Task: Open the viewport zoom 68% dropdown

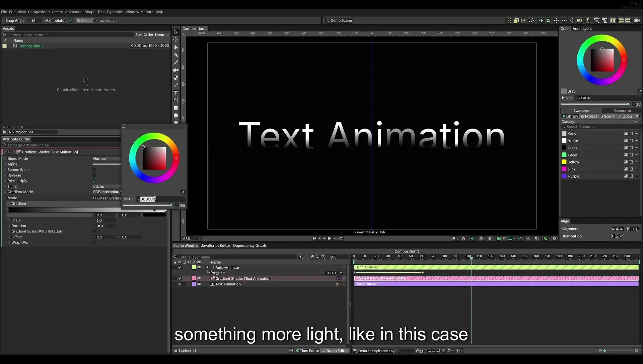Action: pos(192,239)
